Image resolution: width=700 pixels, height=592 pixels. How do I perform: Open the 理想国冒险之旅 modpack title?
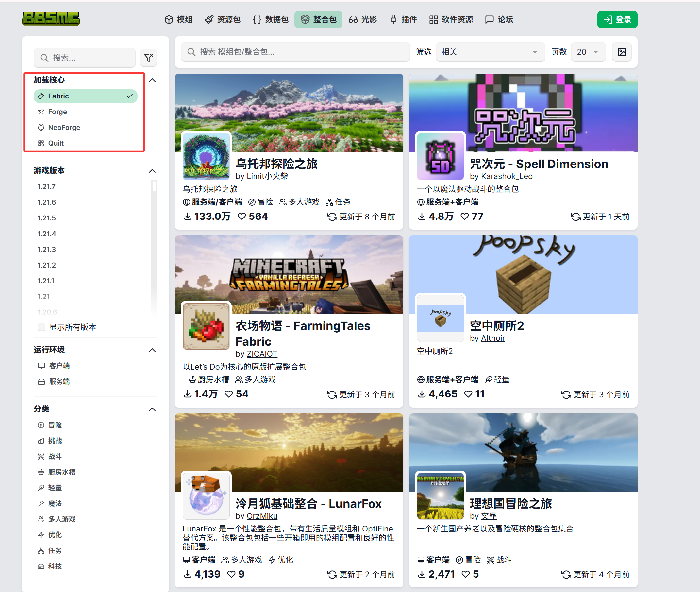pos(510,504)
